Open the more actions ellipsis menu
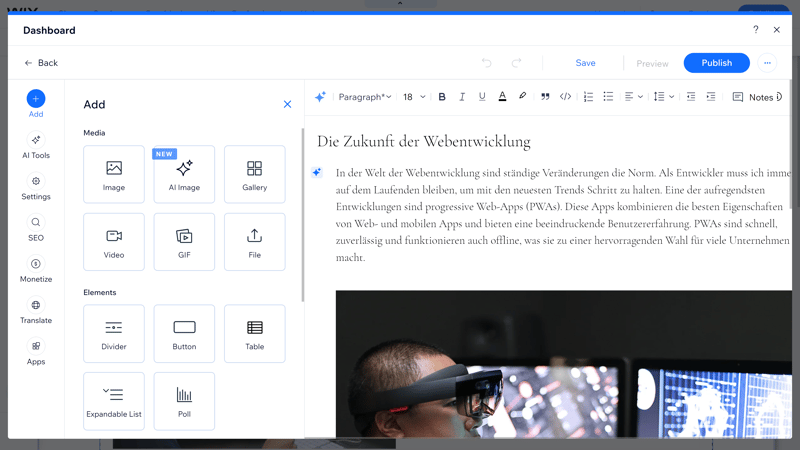The width and height of the screenshot is (800, 450). pyautogui.click(x=767, y=63)
